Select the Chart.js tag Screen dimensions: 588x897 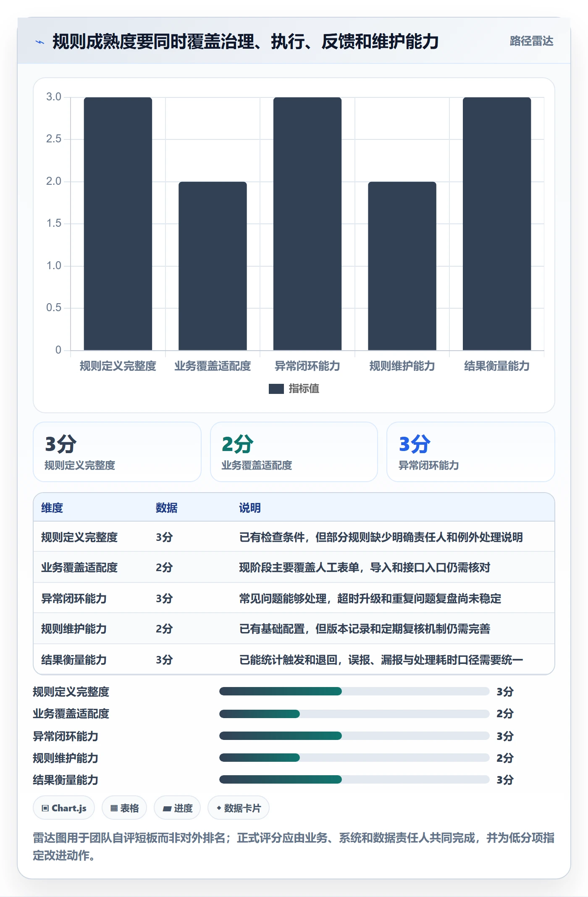pos(64,808)
